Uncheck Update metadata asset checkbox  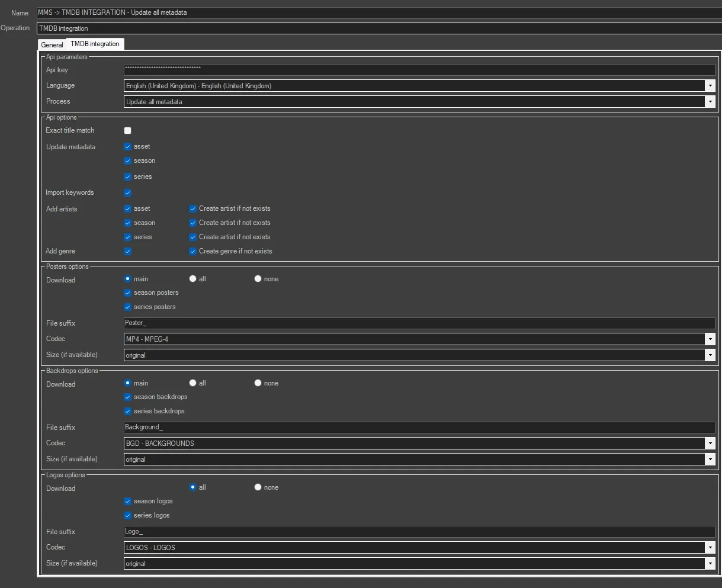click(127, 146)
